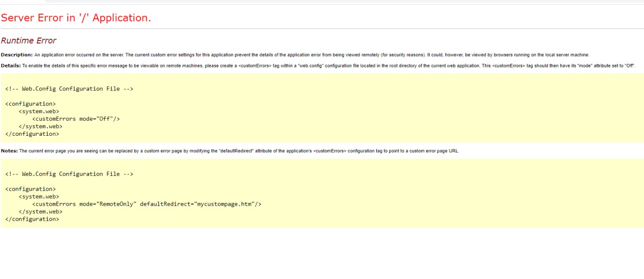Click the sentence starting "An application error occurred"
Image resolution: width=644 pixels, height=279 pixels.
(x=311, y=55)
